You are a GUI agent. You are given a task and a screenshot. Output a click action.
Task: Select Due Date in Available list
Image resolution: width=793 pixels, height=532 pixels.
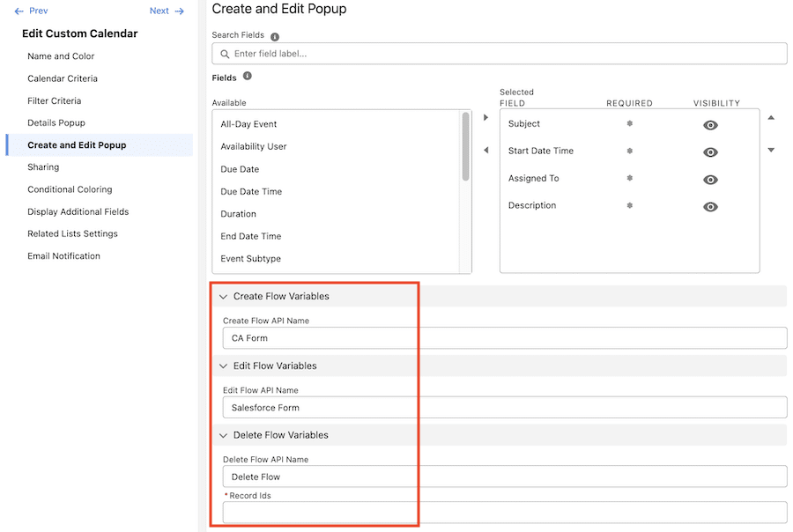[240, 169]
